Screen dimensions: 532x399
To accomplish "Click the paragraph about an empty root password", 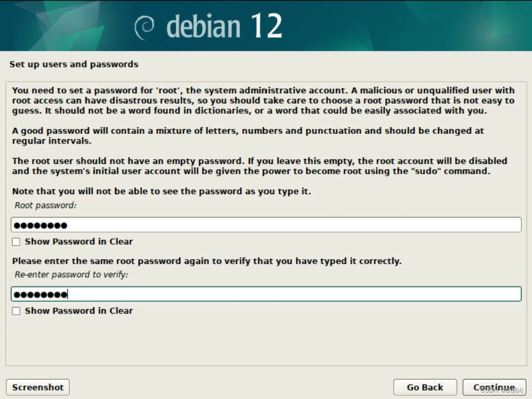I will point(259,166).
